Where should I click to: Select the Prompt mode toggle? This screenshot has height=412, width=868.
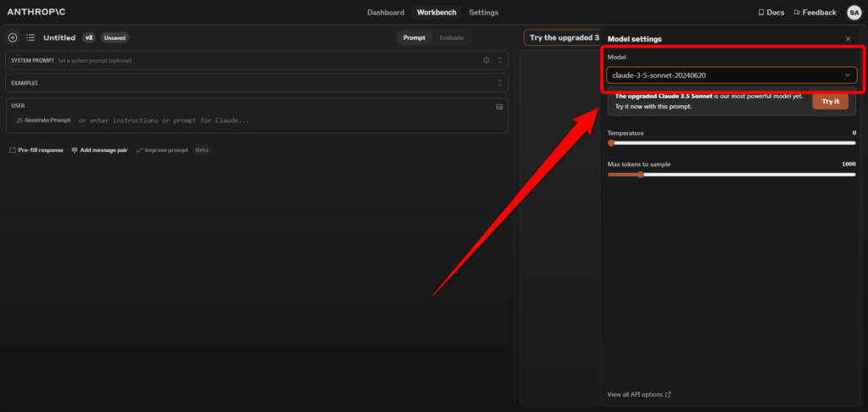(415, 38)
